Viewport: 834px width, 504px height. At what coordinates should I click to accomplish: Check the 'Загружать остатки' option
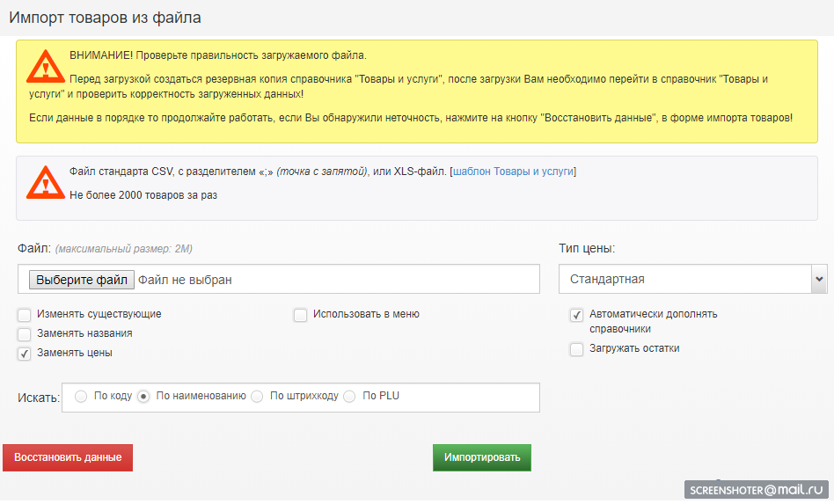coord(577,349)
